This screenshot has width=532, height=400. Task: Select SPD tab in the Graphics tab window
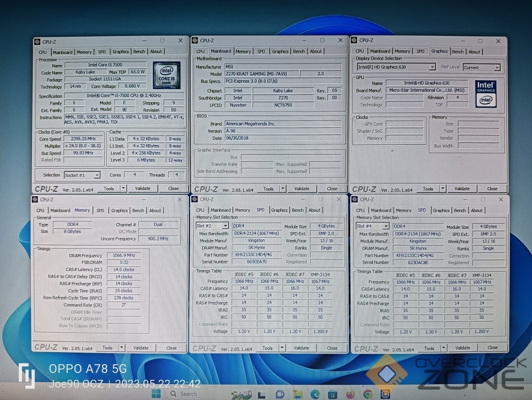(x=420, y=51)
